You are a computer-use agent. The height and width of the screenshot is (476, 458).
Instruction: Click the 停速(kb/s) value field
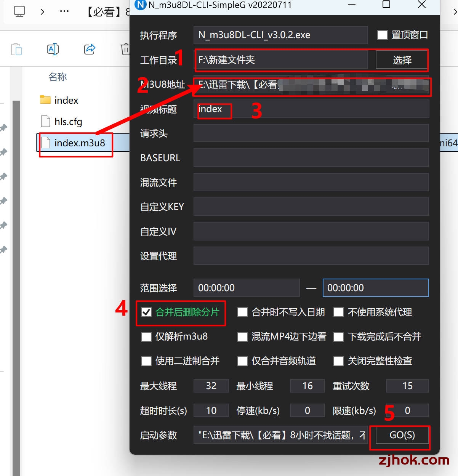pyautogui.click(x=307, y=410)
